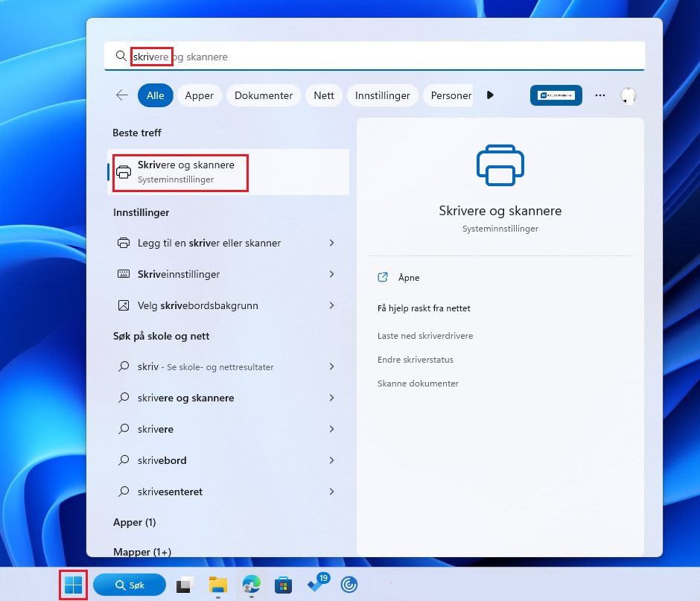
Task: Click the Windows Start button
Action: pyautogui.click(x=73, y=585)
